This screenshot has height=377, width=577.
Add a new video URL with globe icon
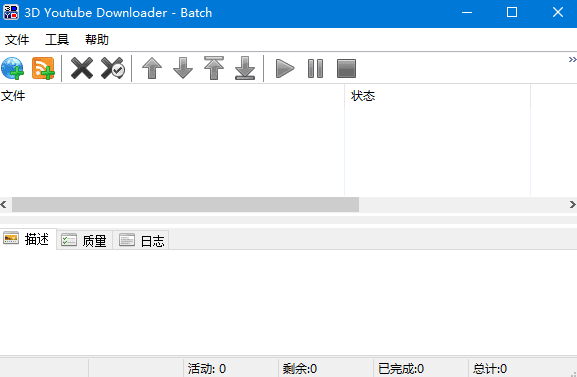tap(13, 68)
